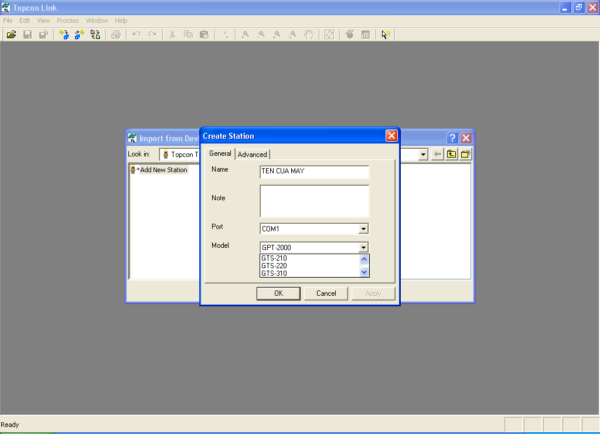Click the Create New Folder icon

[465, 154]
